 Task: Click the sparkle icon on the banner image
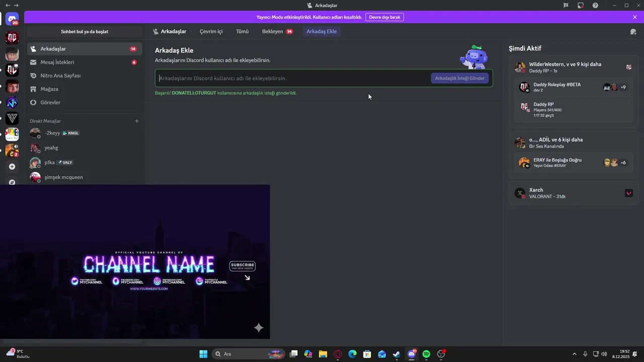(259, 328)
